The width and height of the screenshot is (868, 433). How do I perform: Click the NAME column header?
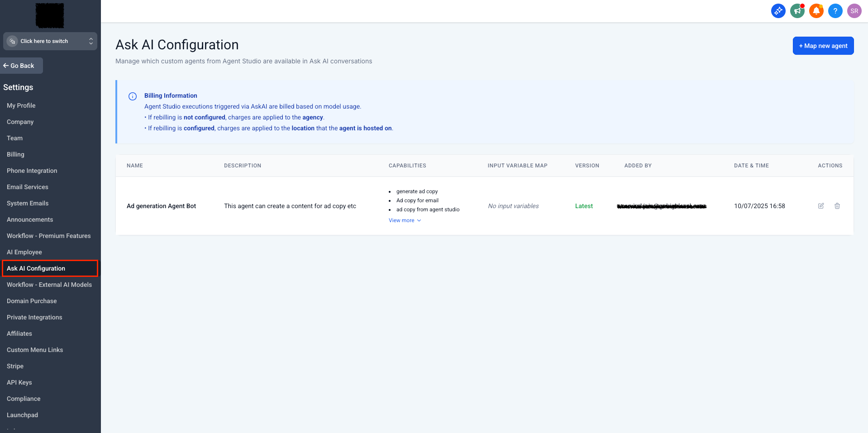(x=135, y=166)
